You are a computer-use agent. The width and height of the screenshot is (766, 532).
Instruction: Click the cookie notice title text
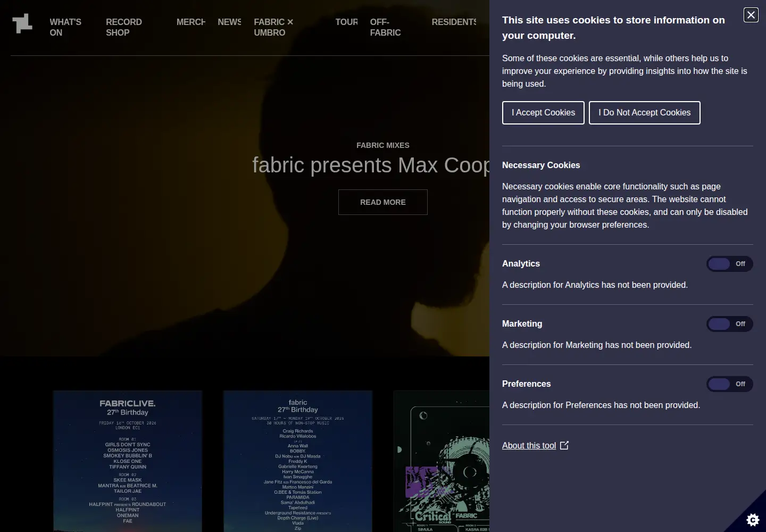(x=613, y=28)
